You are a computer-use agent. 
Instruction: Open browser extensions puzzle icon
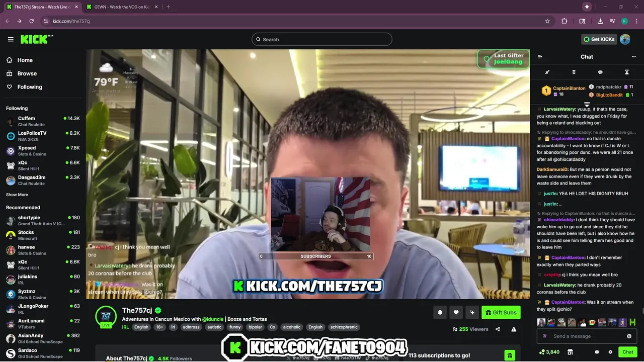[565, 21]
